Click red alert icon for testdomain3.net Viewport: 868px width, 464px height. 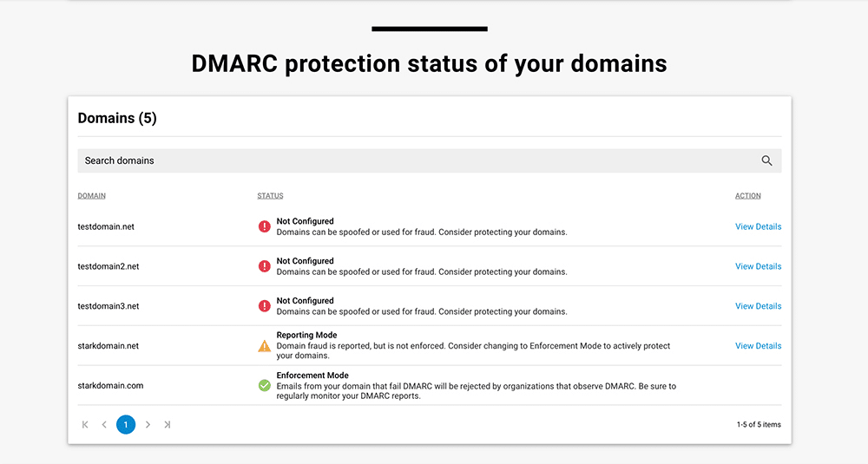pyautogui.click(x=265, y=306)
